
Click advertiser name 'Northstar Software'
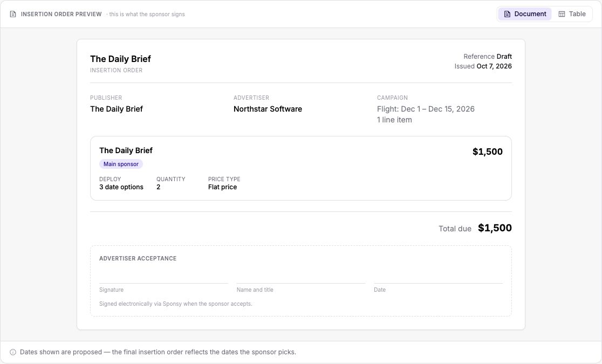[268, 109]
